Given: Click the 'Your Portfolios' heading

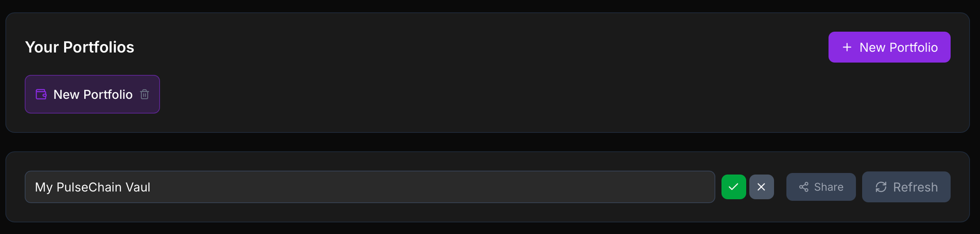Looking at the screenshot, I should tap(79, 47).
